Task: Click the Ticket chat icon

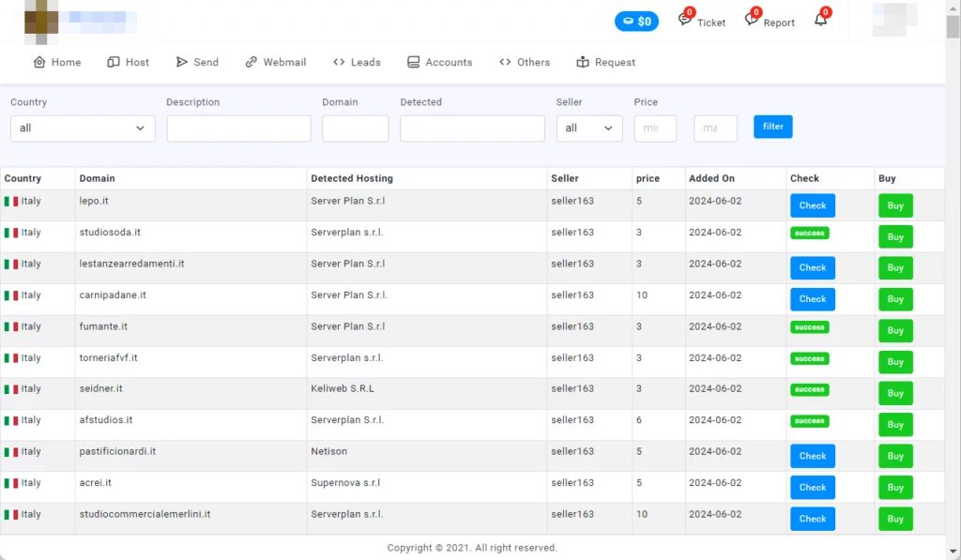Action: click(685, 21)
